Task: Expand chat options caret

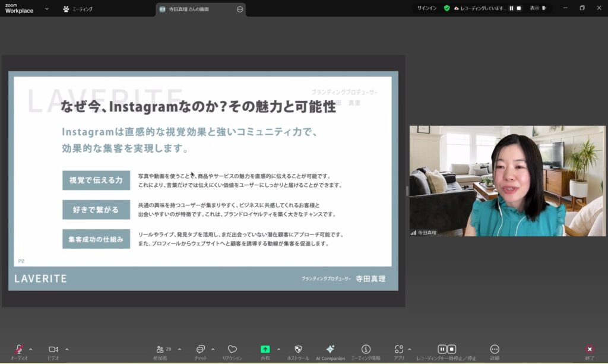Action: (213, 349)
